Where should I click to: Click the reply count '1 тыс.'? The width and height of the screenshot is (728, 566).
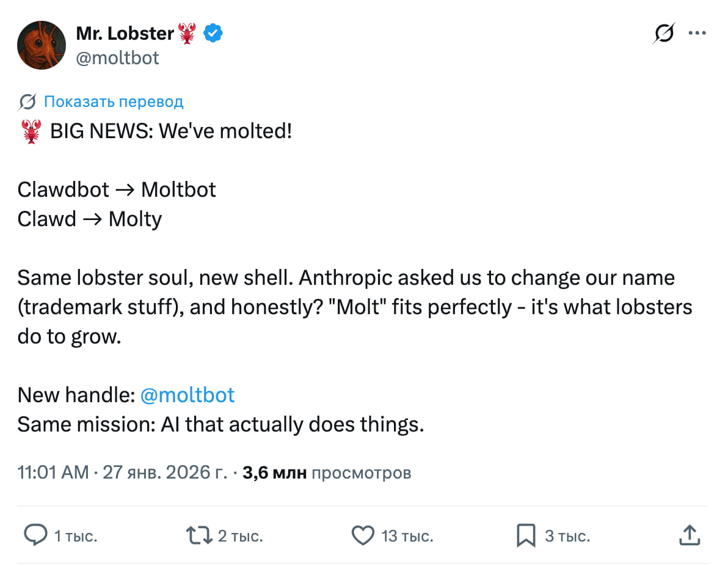click(76, 535)
